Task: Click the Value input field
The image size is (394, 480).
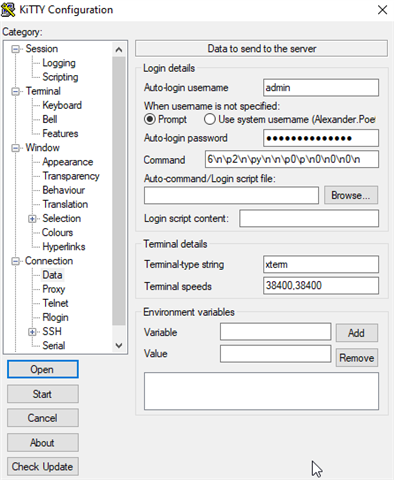Action: (275, 354)
